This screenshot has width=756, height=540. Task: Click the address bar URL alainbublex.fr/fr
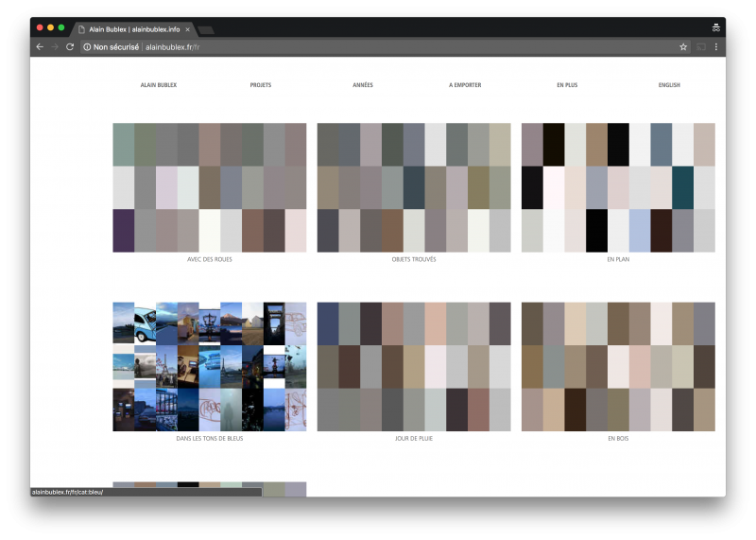click(x=172, y=46)
